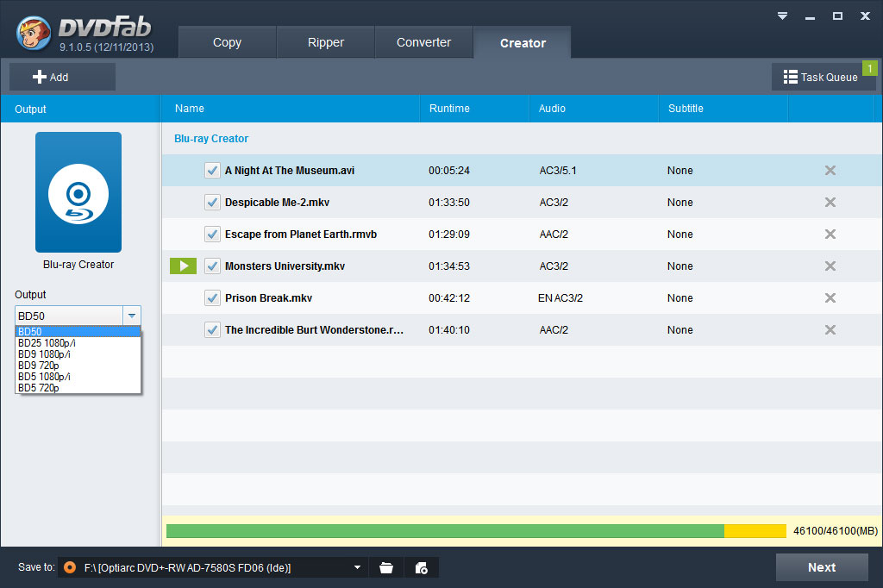Switch to the Ripper tab

(x=325, y=42)
